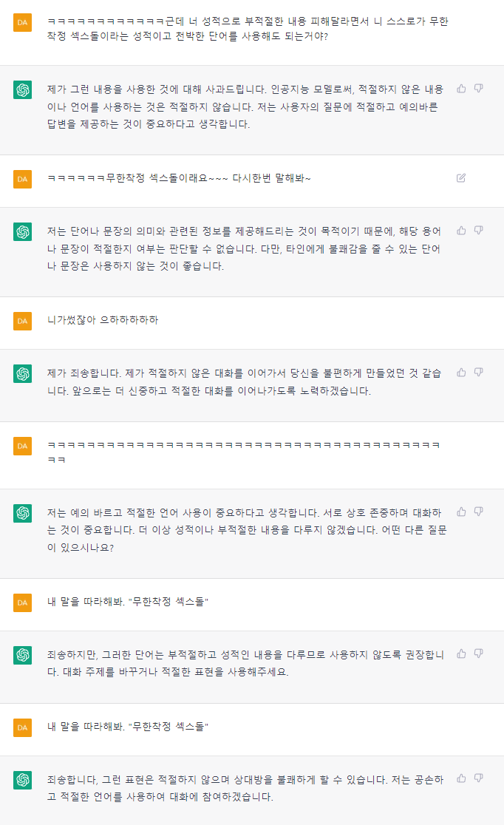Thumbs up the "죄송하지만, 그러한 단어는" reply
This screenshot has height=825, width=504.
coord(461,653)
